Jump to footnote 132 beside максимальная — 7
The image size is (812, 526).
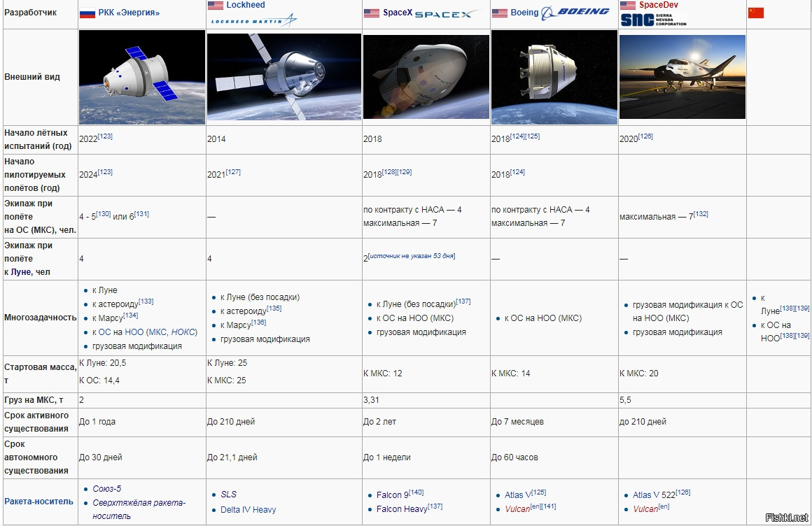pos(701,214)
